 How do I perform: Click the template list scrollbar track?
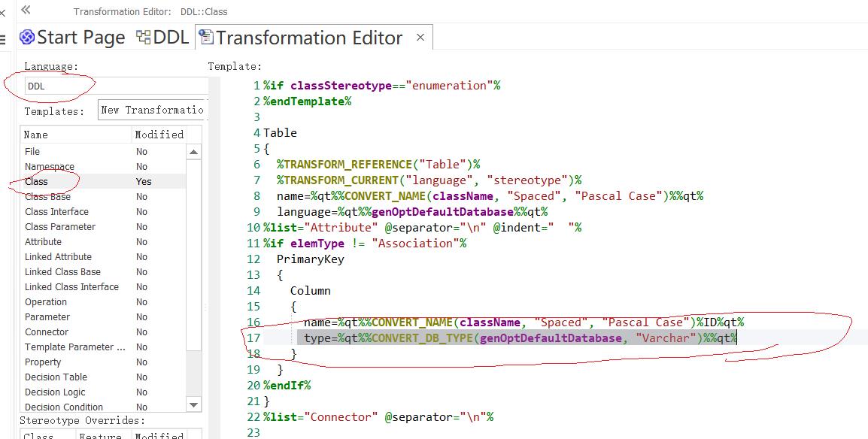point(193,374)
